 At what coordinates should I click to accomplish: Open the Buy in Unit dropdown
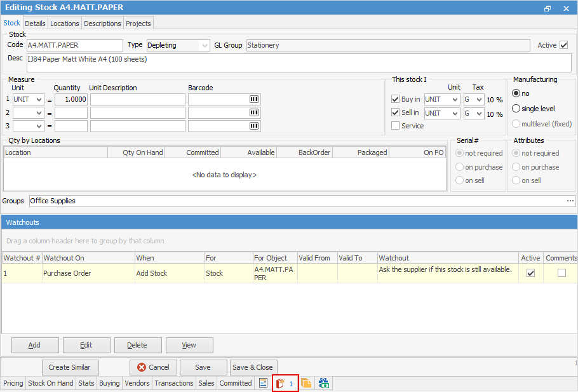(454, 100)
